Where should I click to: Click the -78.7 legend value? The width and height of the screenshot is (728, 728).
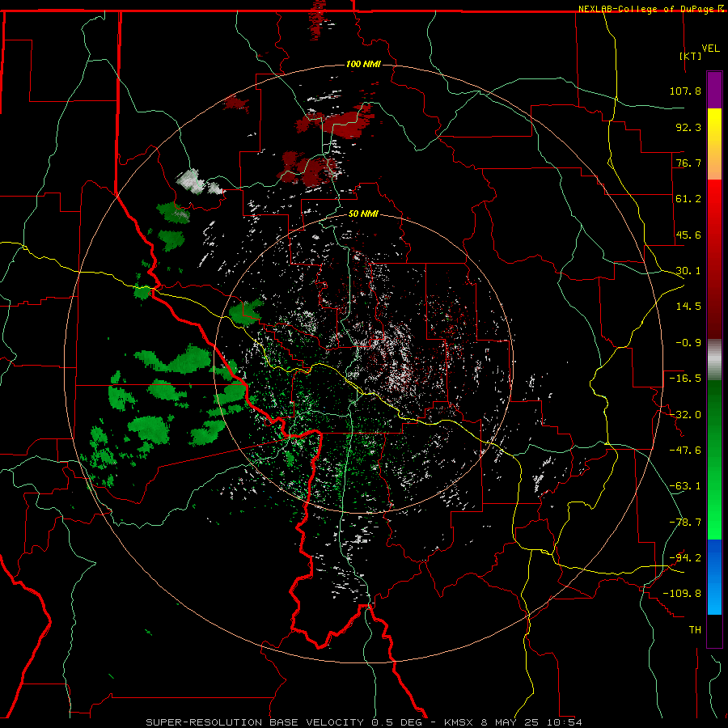[x=685, y=523]
